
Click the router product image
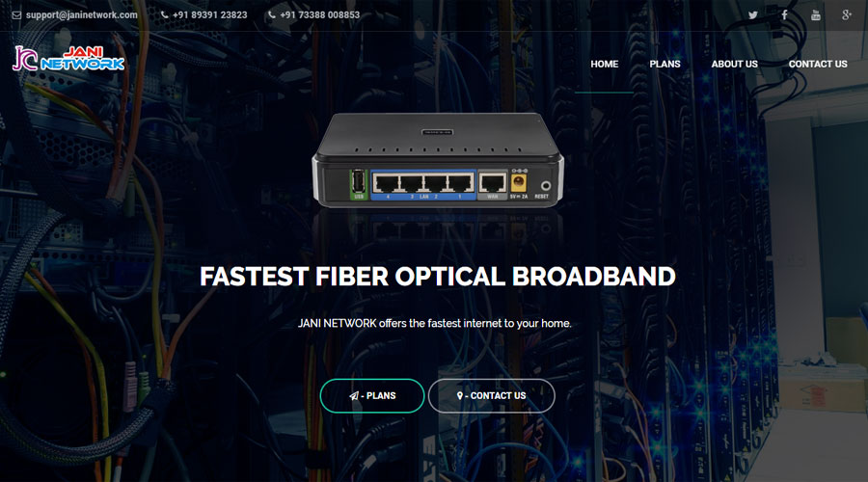point(437,160)
